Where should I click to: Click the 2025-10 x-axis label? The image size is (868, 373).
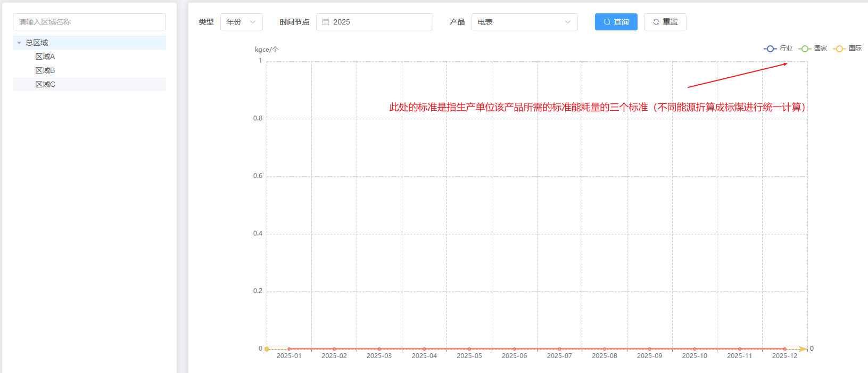point(695,356)
